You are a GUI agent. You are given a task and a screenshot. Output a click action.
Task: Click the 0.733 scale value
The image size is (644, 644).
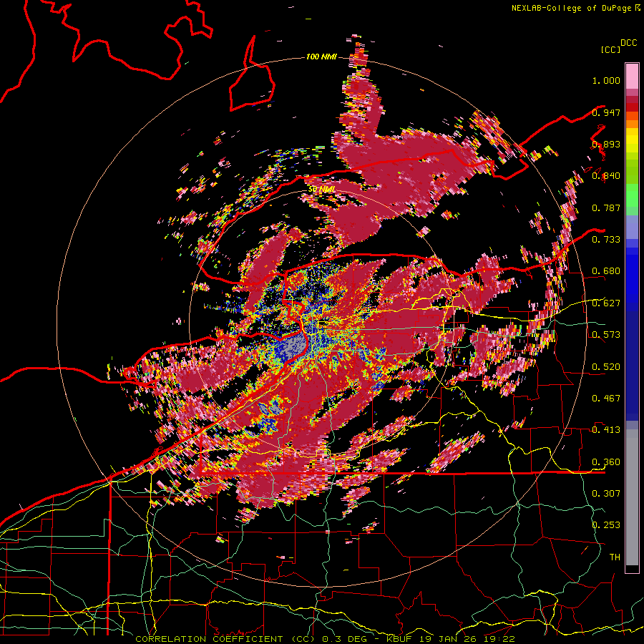pos(606,240)
